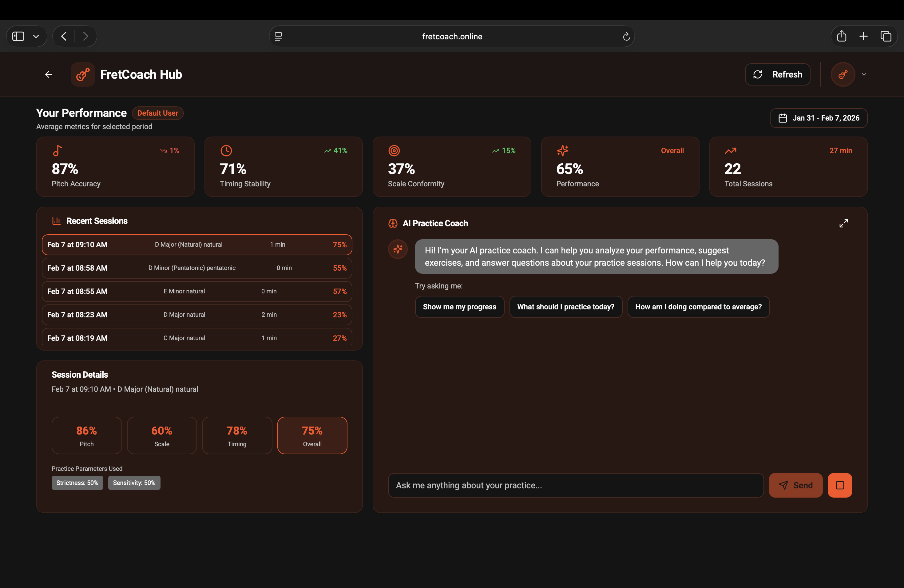Focus the 'Ask me anything' input field
This screenshot has height=588, width=904.
click(x=575, y=485)
